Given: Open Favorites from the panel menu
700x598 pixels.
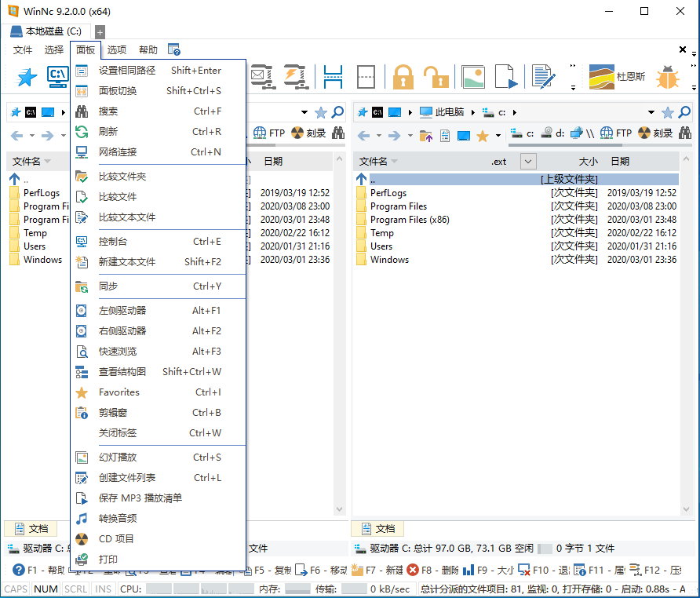Looking at the screenshot, I should [158, 392].
